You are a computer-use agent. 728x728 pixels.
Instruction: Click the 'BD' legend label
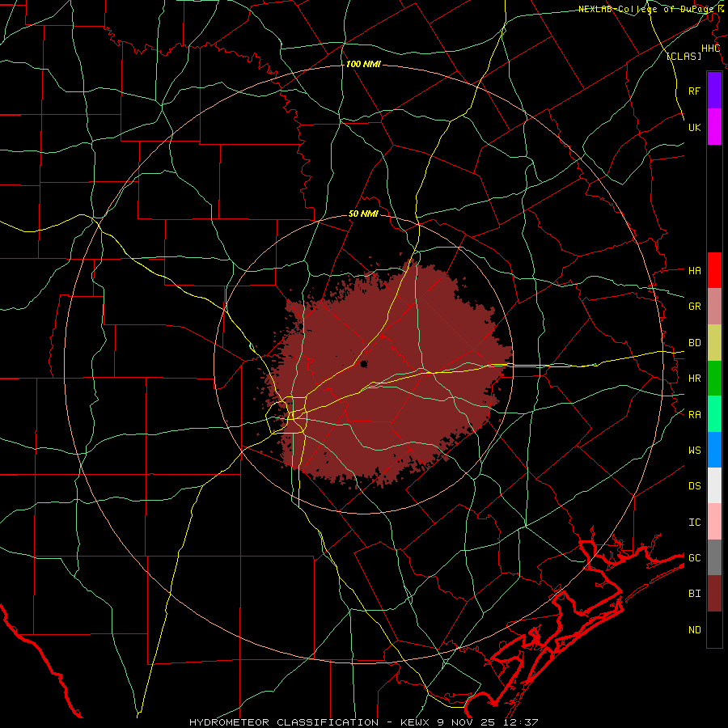point(694,343)
